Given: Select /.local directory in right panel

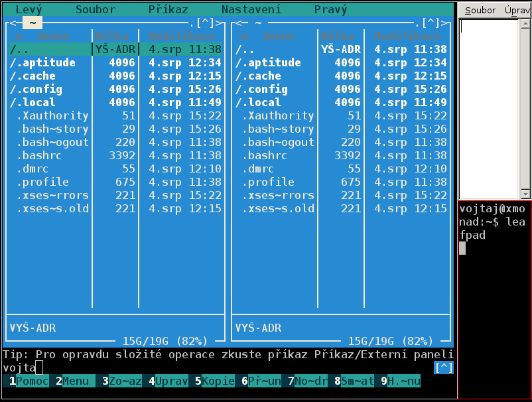Looking at the screenshot, I should point(342,102).
